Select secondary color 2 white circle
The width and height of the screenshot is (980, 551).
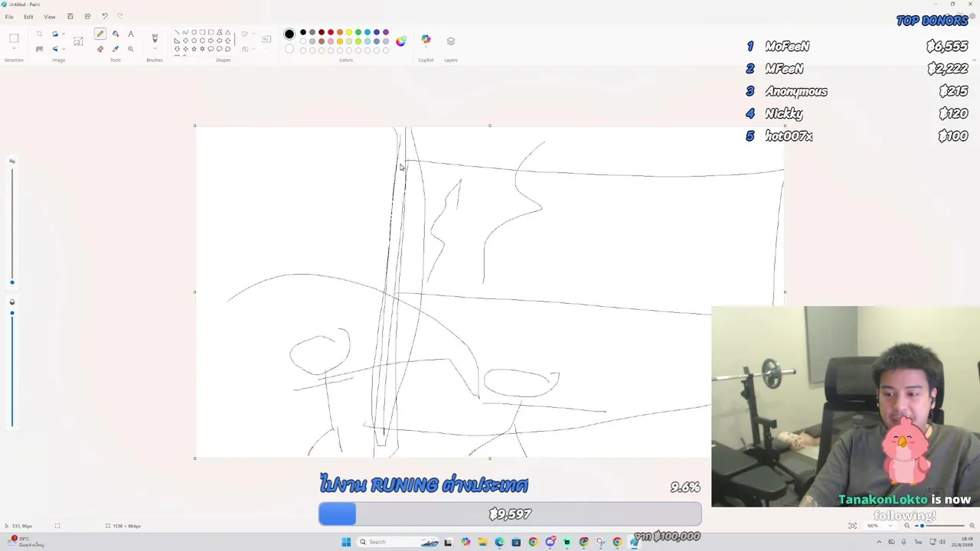[x=289, y=49]
